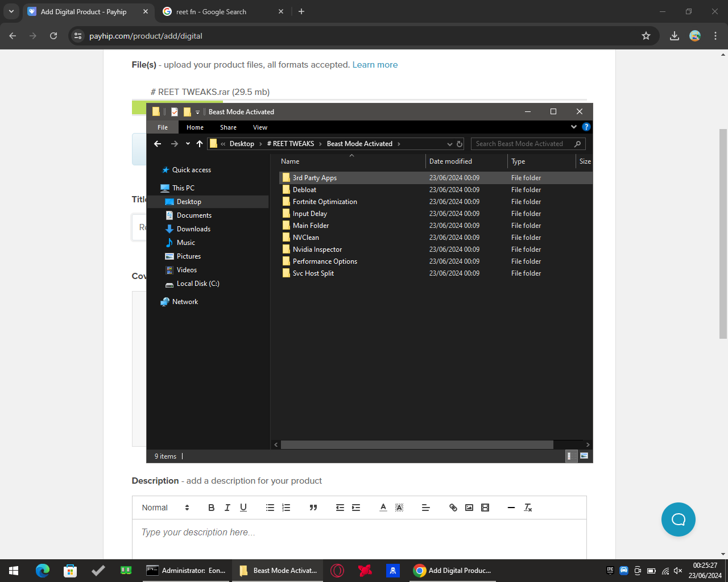The image size is (728, 582).
Task: Switch Explorer to large icons view
Action: tap(584, 456)
